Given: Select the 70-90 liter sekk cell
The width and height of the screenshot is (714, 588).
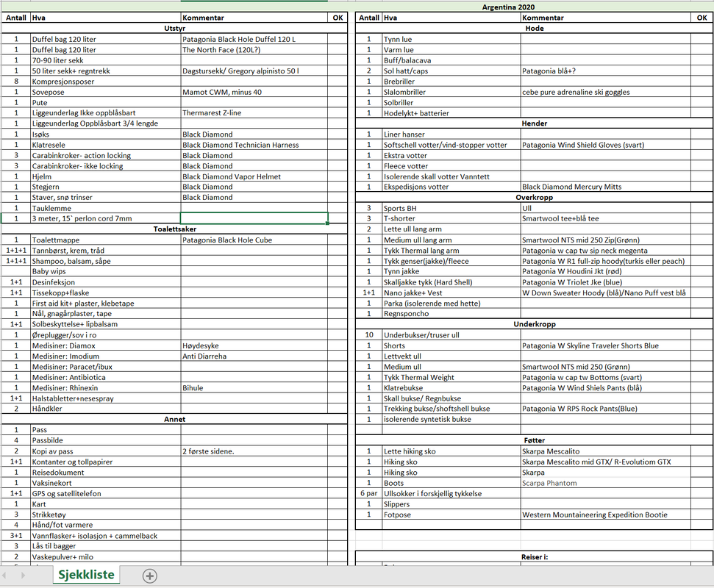Looking at the screenshot, I should pos(106,60).
